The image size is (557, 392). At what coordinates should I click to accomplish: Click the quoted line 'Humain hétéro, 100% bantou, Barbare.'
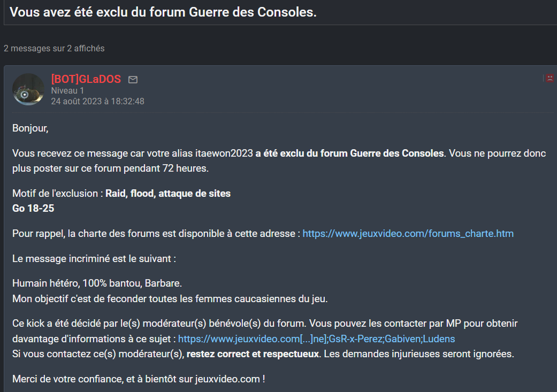click(x=97, y=283)
